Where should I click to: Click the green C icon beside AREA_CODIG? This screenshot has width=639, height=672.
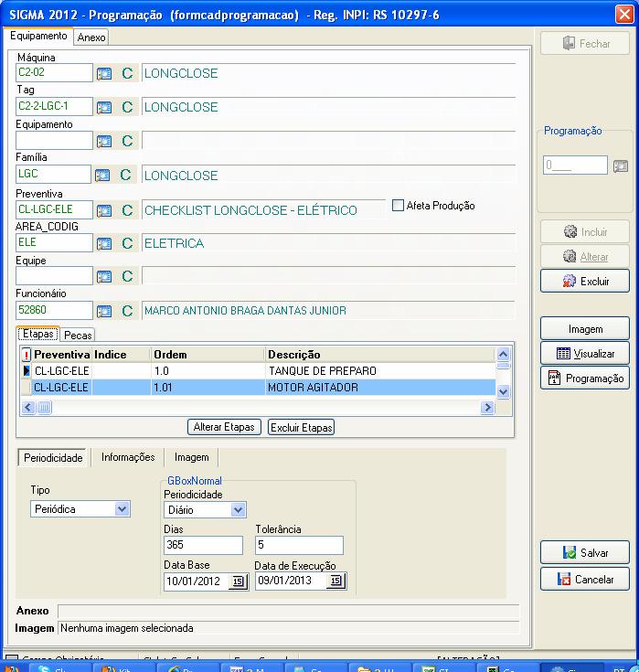127,243
